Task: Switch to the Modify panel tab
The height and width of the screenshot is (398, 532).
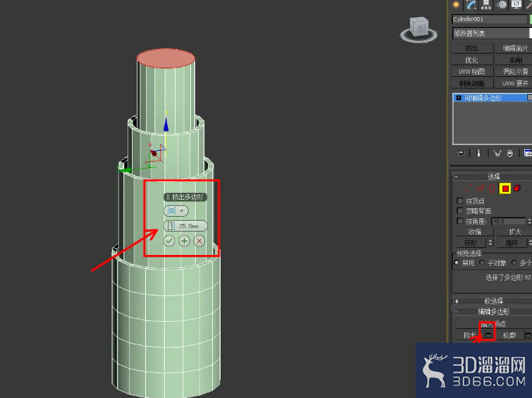Action: tap(471, 5)
